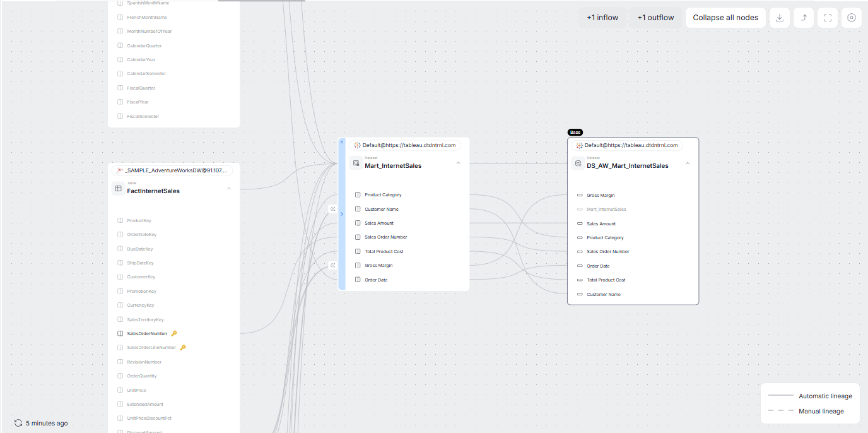Show +1 inflow level

(x=602, y=18)
